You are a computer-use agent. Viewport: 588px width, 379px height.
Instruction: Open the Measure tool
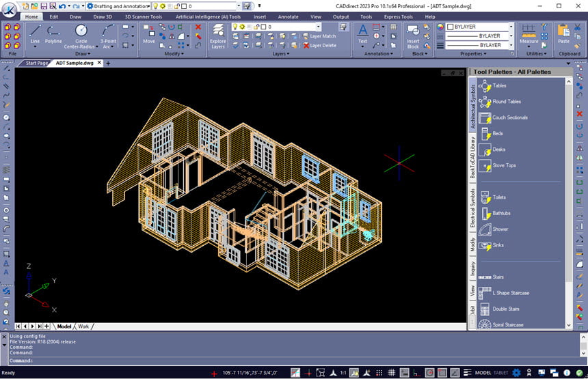(x=529, y=34)
